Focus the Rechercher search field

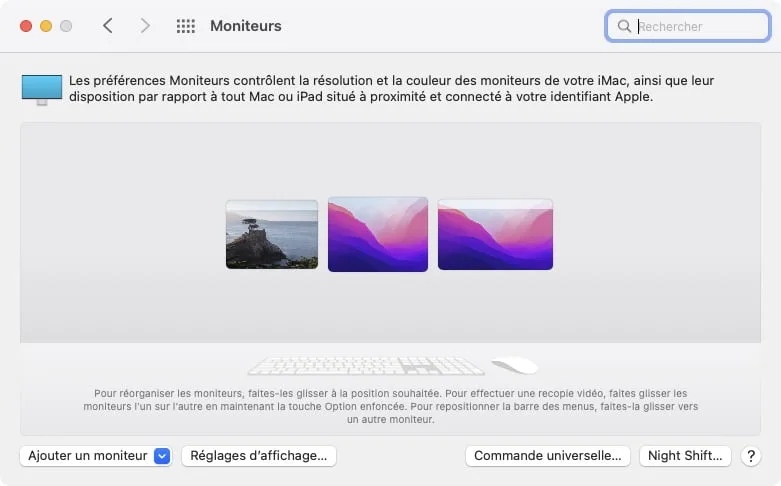pos(688,26)
